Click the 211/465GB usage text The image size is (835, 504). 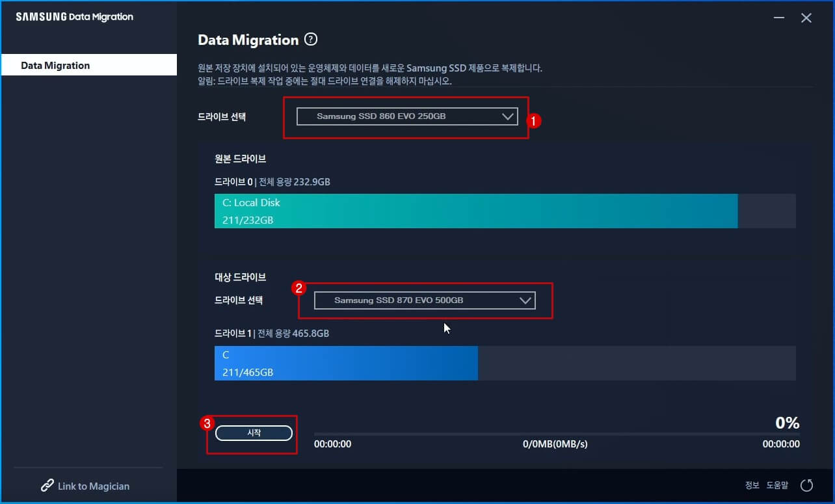point(248,373)
